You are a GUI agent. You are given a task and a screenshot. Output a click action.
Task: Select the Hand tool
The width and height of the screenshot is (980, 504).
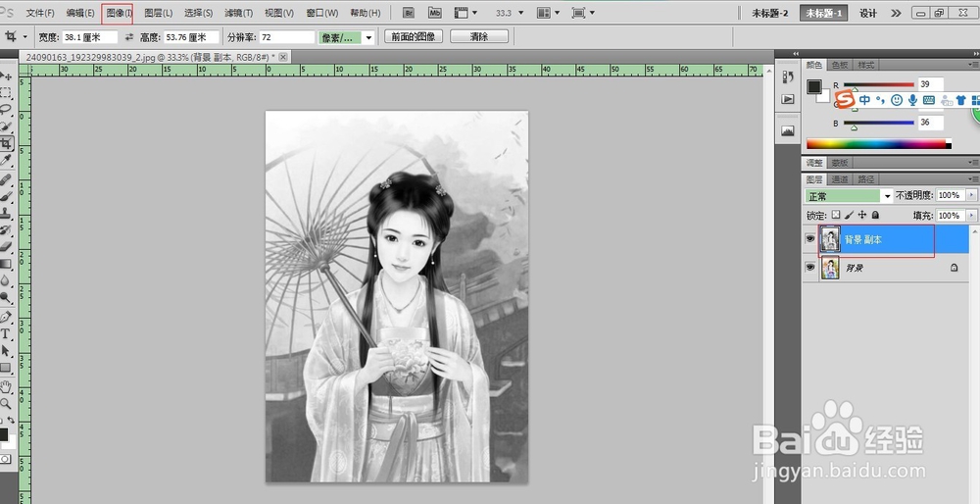coord(6,387)
